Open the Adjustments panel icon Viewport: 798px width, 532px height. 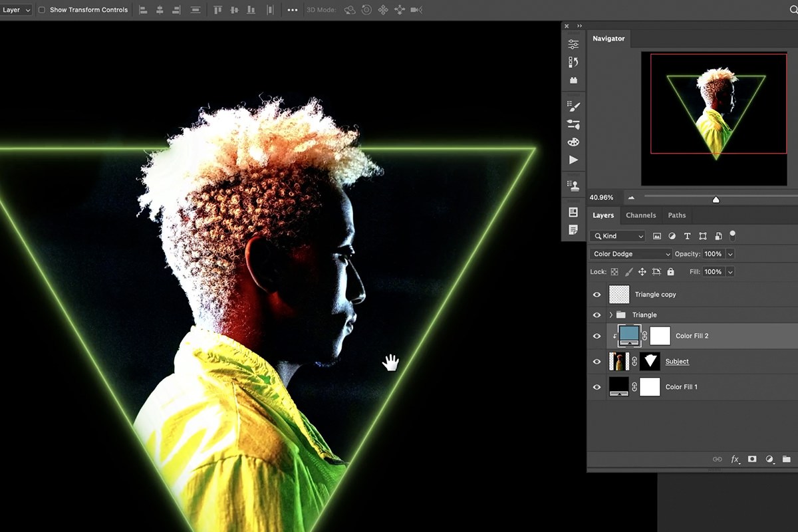(573, 45)
